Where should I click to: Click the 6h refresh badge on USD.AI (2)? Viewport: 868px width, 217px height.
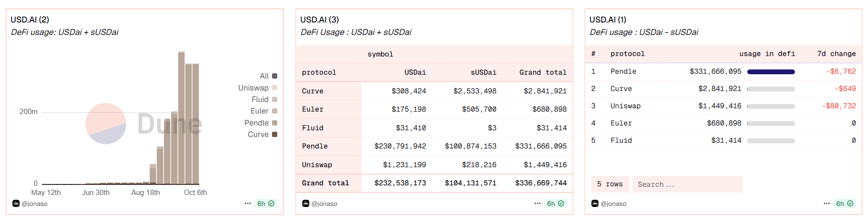[x=266, y=204]
